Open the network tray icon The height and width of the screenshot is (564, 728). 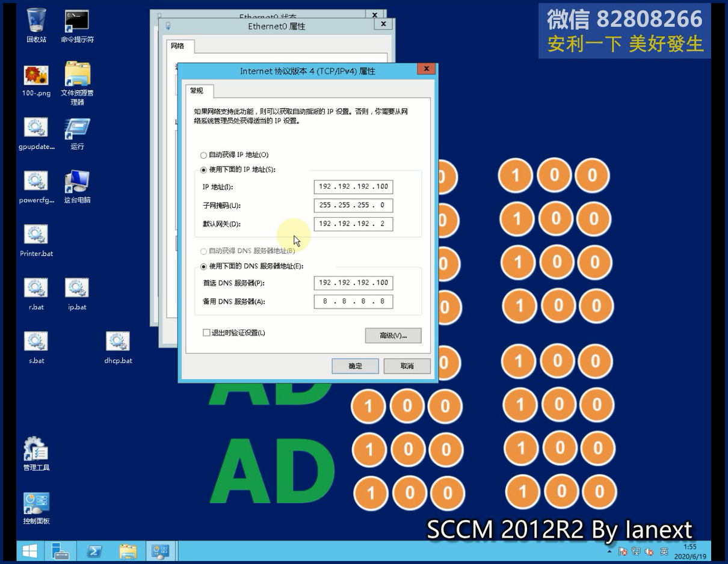(636, 551)
